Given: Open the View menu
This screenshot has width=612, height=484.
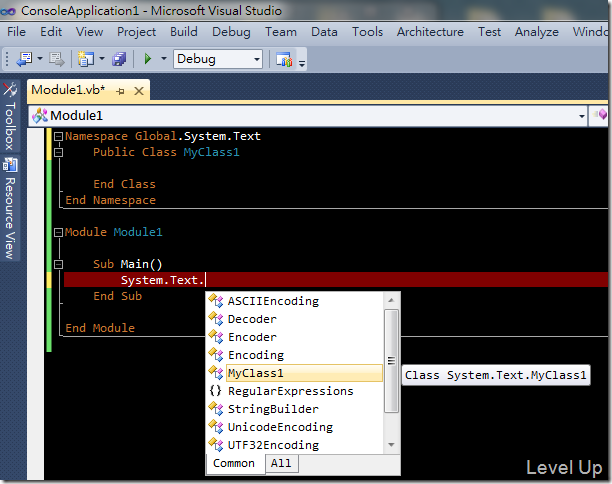Looking at the screenshot, I should [x=89, y=32].
